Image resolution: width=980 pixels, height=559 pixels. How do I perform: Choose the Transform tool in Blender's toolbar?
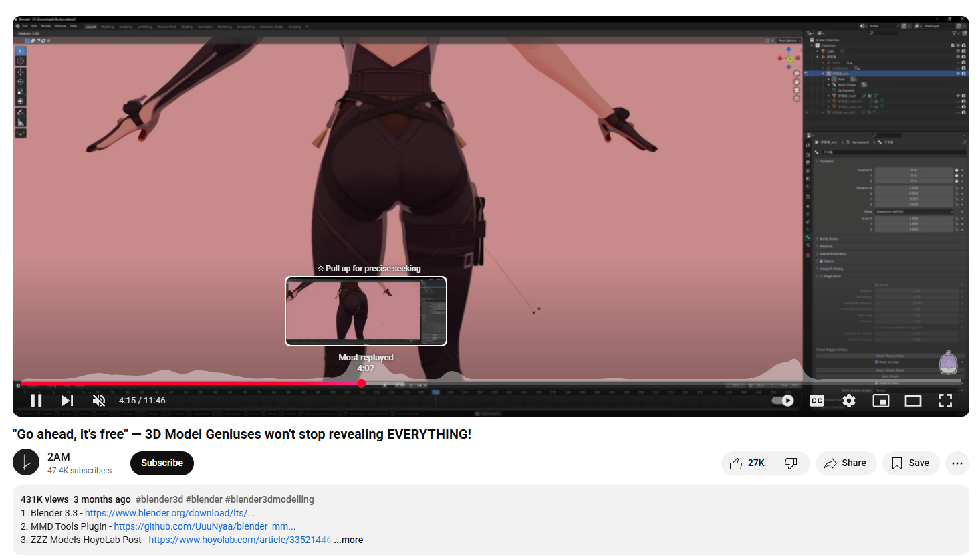click(x=21, y=102)
